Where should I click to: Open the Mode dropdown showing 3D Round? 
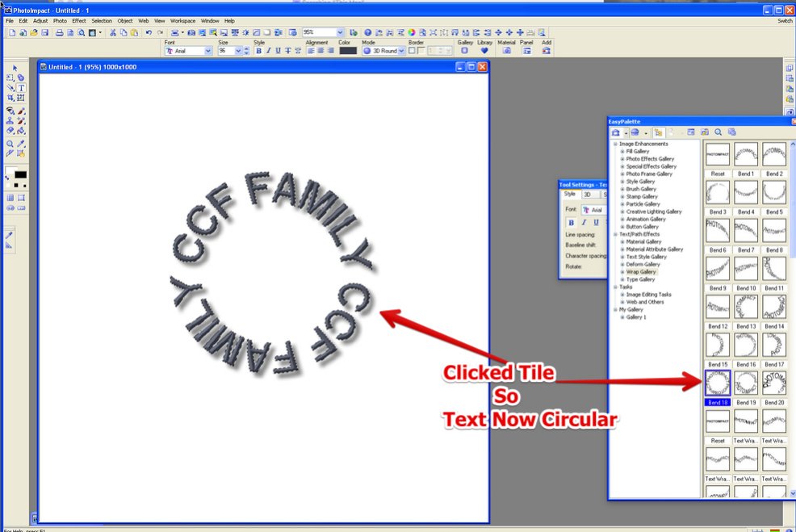[x=401, y=51]
